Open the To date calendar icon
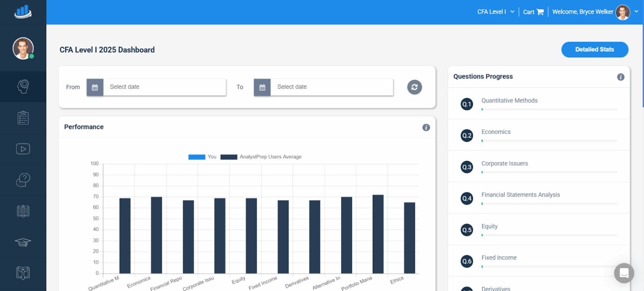The image size is (644, 291). (x=262, y=87)
